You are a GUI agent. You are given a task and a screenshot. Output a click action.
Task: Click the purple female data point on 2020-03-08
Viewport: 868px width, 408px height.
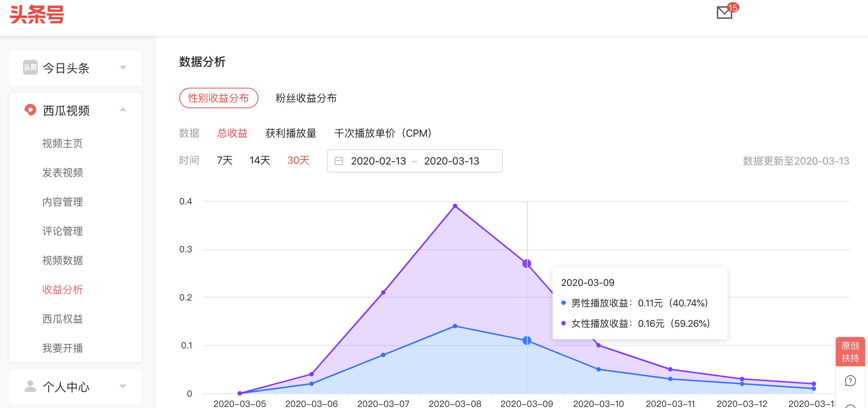[455, 206]
